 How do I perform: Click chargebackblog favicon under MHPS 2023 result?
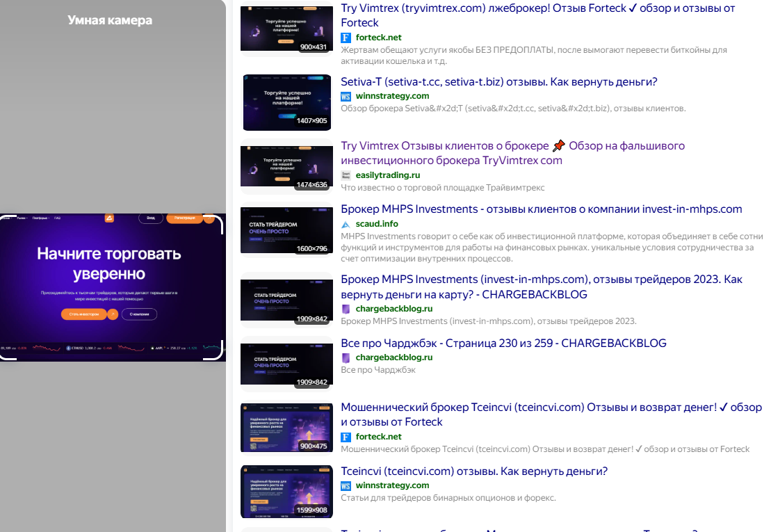click(x=346, y=309)
